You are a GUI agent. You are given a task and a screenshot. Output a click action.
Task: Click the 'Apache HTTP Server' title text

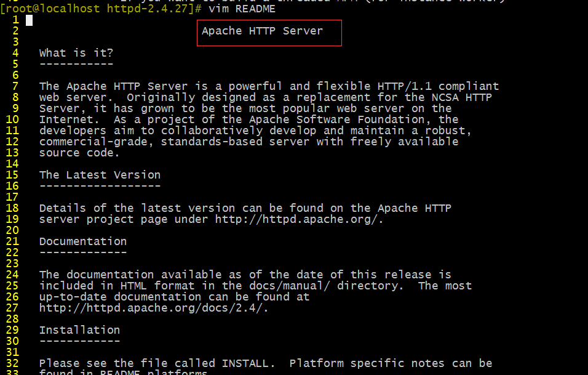[262, 31]
